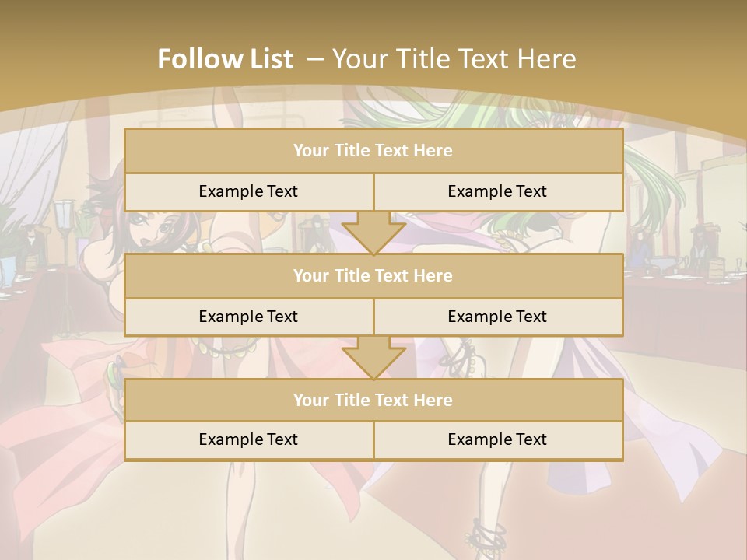Viewport: 747px width, 560px height.
Task: Select the bottom block's title header bar
Action: (x=373, y=401)
